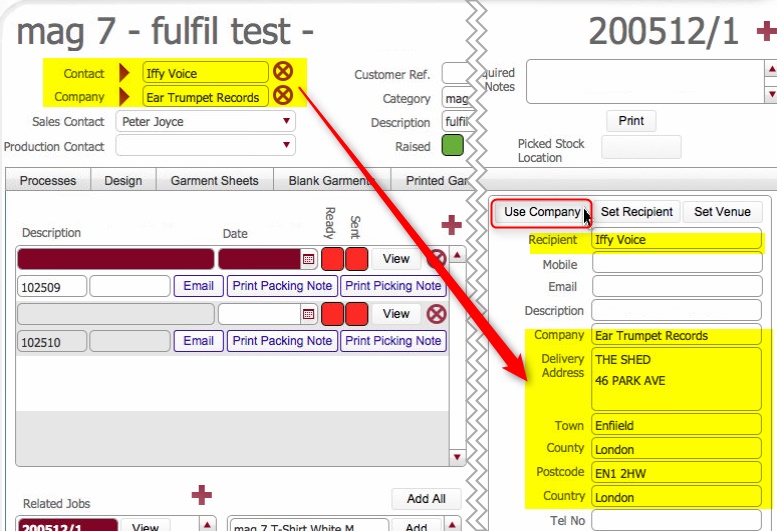Viewport: 777px width, 531px height.
Task: Click the clear icon beside Ear Trumpet Records
Action: tap(283, 96)
